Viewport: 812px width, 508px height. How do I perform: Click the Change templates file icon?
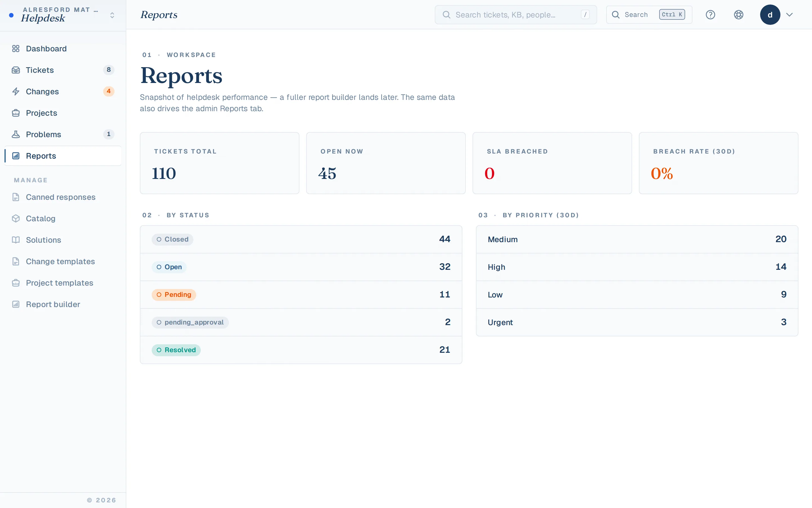point(16,261)
